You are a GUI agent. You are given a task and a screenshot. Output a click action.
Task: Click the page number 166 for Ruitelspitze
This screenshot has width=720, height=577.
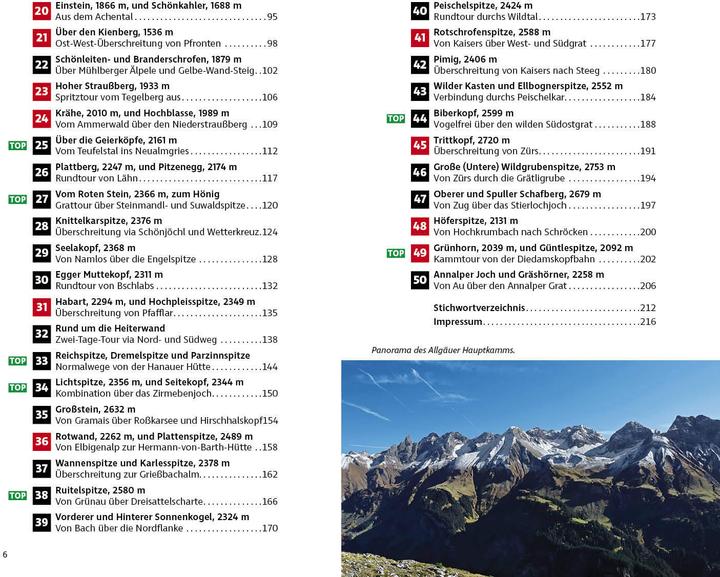click(x=270, y=501)
